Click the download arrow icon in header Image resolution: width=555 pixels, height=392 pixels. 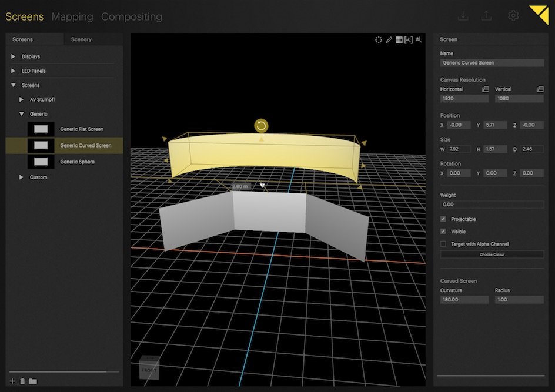click(x=463, y=15)
